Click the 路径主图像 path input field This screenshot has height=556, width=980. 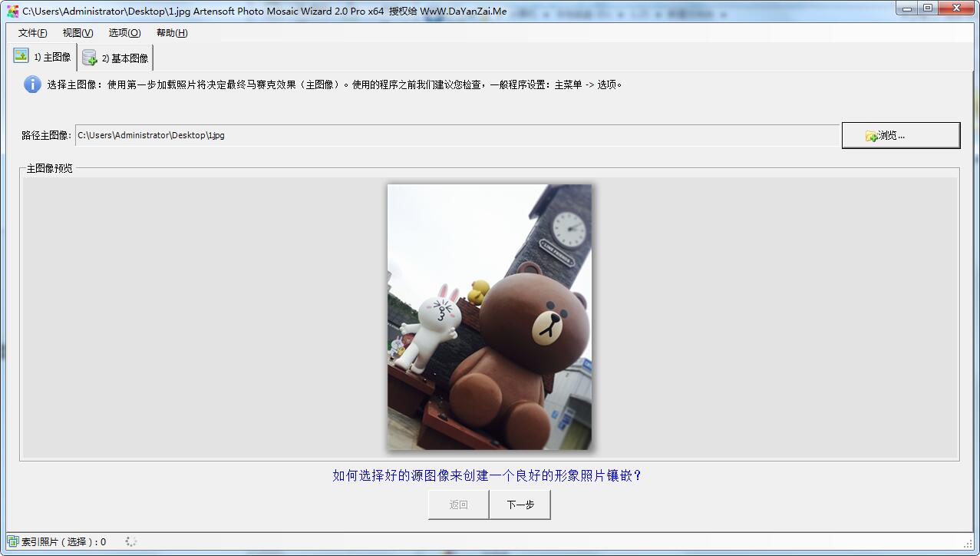pos(457,135)
